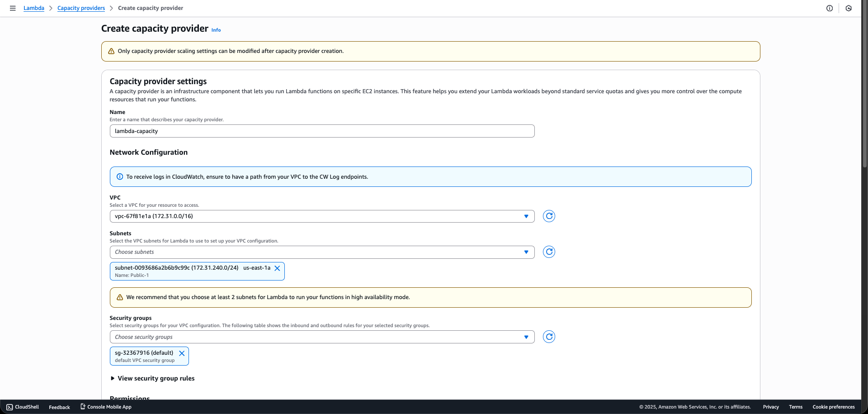Open the navigation sidebar menu
This screenshot has width=868, height=414.
(x=12, y=8)
